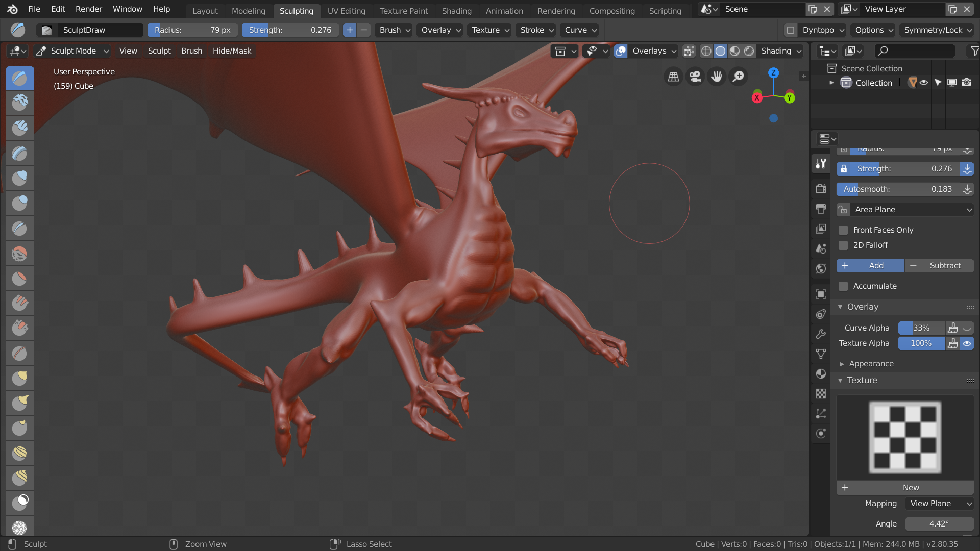The height and width of the screenshot is (551, 980).
Task: Open the Render menu
Action: (89, 9)
